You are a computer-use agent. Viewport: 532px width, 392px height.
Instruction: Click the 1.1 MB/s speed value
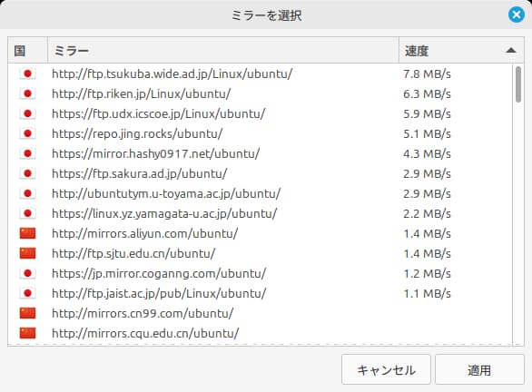click(x=427, y=294)
